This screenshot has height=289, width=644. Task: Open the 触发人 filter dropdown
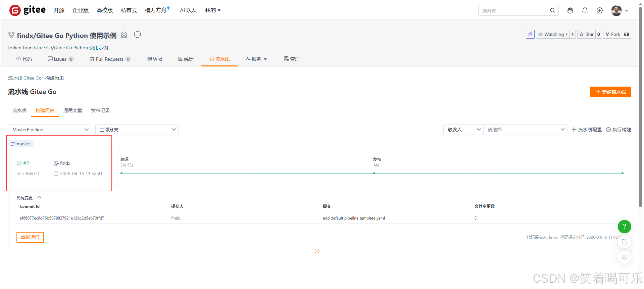pyautogui.click(x=463, y=130)
